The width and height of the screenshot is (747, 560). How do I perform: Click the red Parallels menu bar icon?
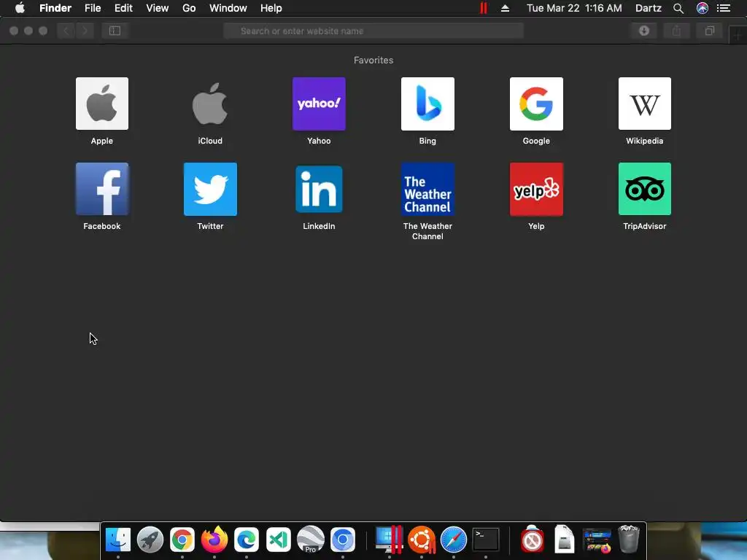tap(483, 8)
